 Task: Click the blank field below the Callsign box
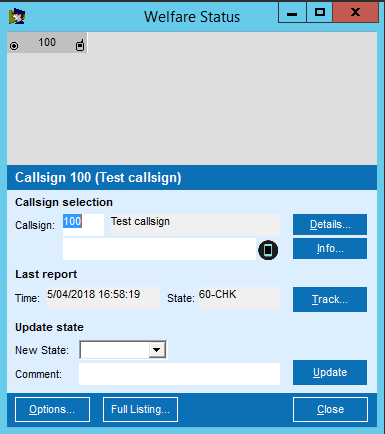(159, 249)
